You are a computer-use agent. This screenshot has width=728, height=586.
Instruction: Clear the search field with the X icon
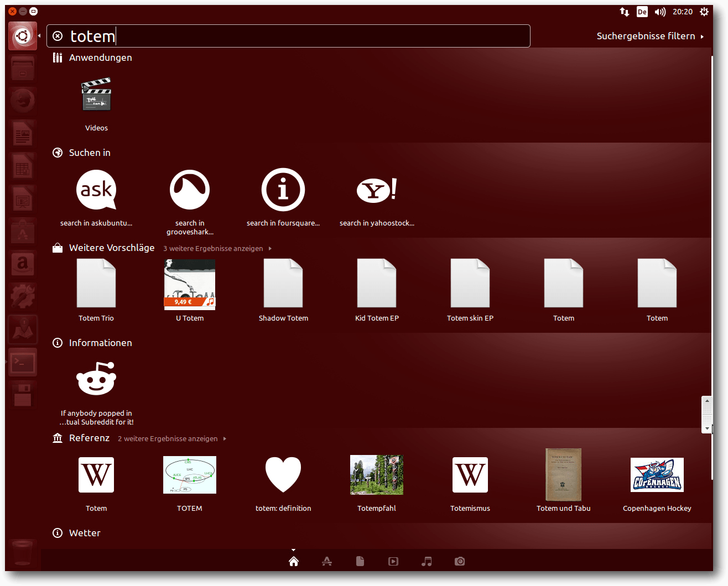(x=58, y=36)
